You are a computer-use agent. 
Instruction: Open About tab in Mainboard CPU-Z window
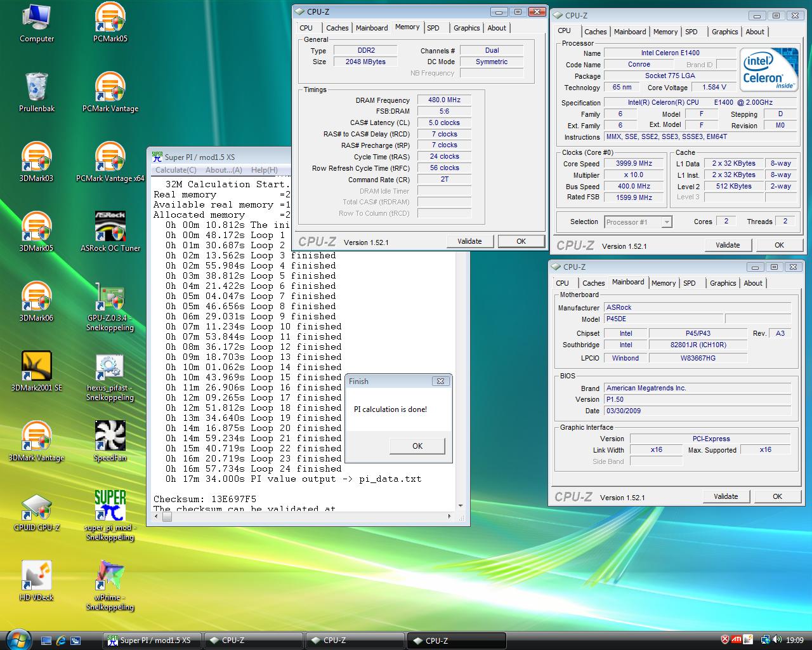(x=753, y=283)
